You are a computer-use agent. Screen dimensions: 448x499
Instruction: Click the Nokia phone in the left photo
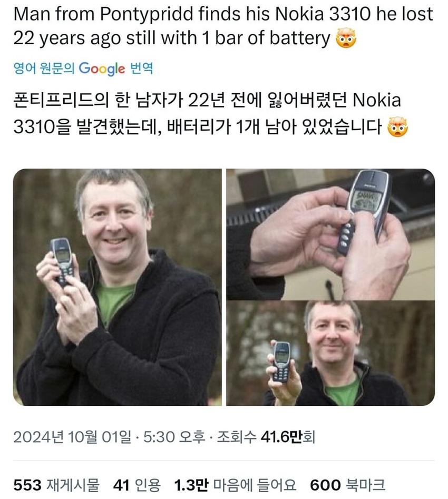pos(63,261)
